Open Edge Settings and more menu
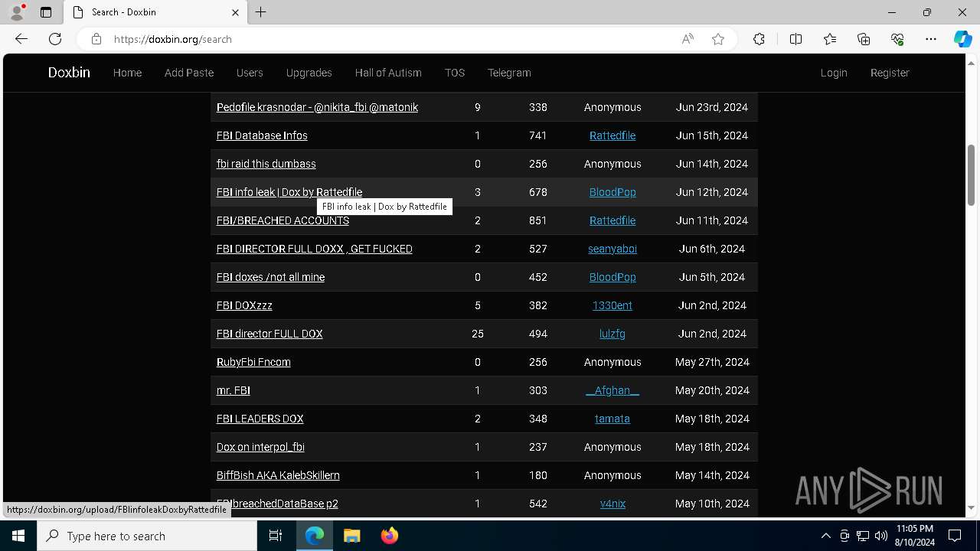 pyautogui.click(x=931, y=39)
